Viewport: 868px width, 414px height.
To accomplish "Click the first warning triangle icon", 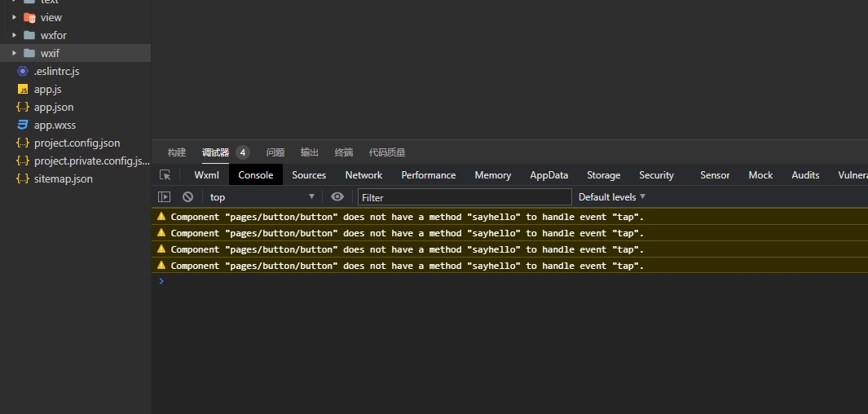I will [161, 217].
